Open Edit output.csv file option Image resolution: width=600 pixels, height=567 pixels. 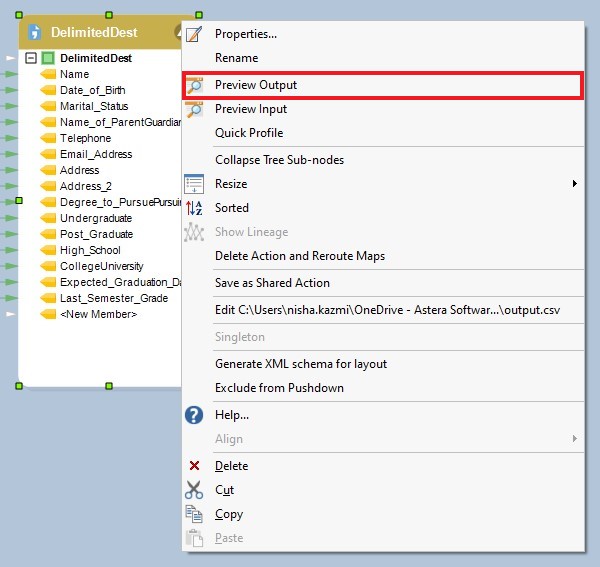point(387,310)
